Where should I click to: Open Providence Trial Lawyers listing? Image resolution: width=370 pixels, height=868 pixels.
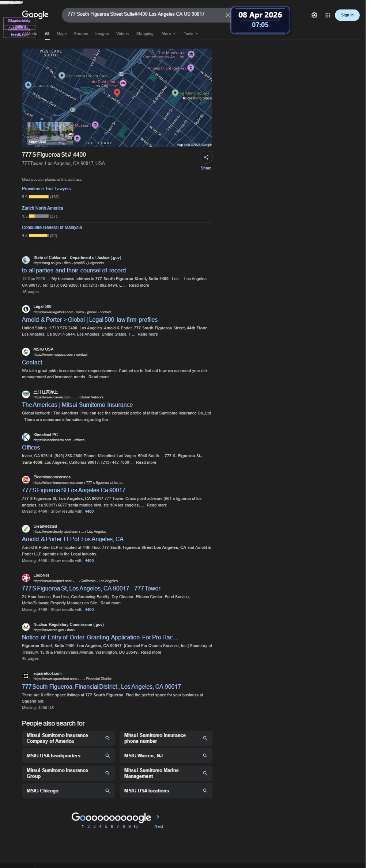coord(46,189)
